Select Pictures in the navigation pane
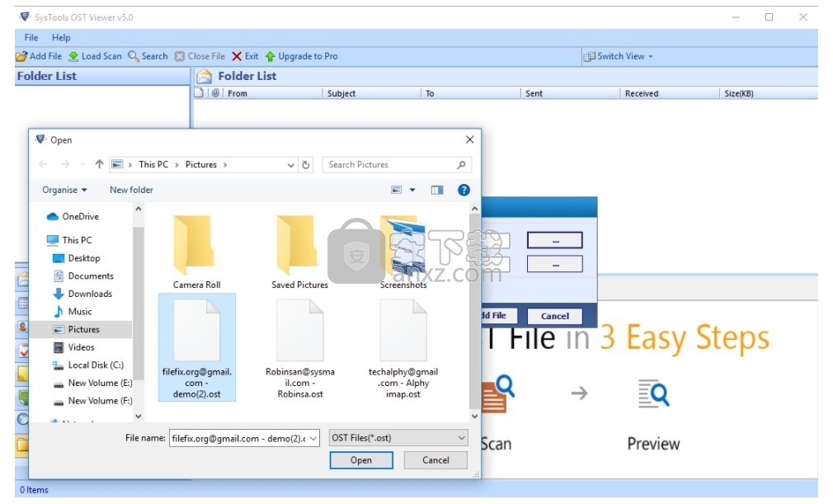The image size is (833, 504). (x=77, y=329)
